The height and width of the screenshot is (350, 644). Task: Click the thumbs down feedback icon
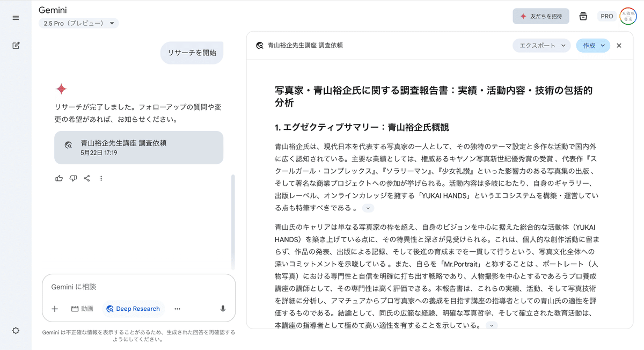73,178
